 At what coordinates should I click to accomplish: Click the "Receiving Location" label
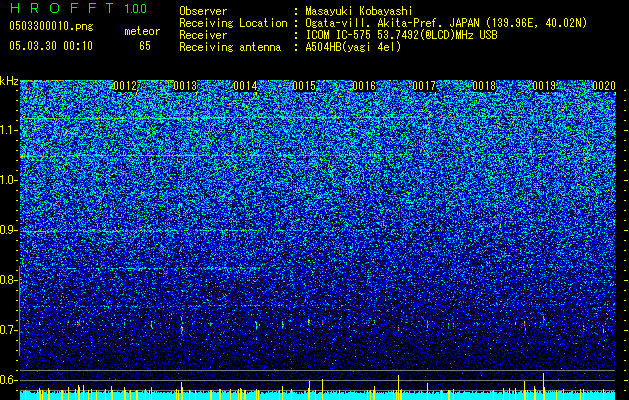point(233,23)
